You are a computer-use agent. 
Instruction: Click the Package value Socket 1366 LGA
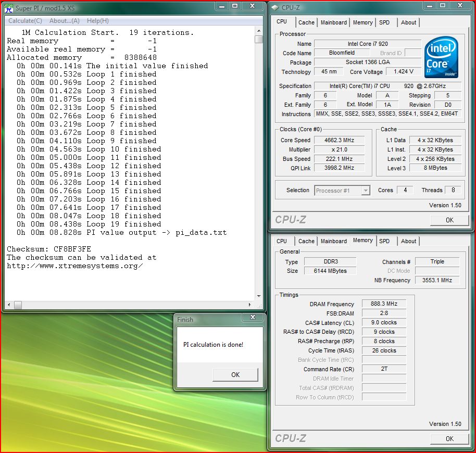(x=368, y=62)
